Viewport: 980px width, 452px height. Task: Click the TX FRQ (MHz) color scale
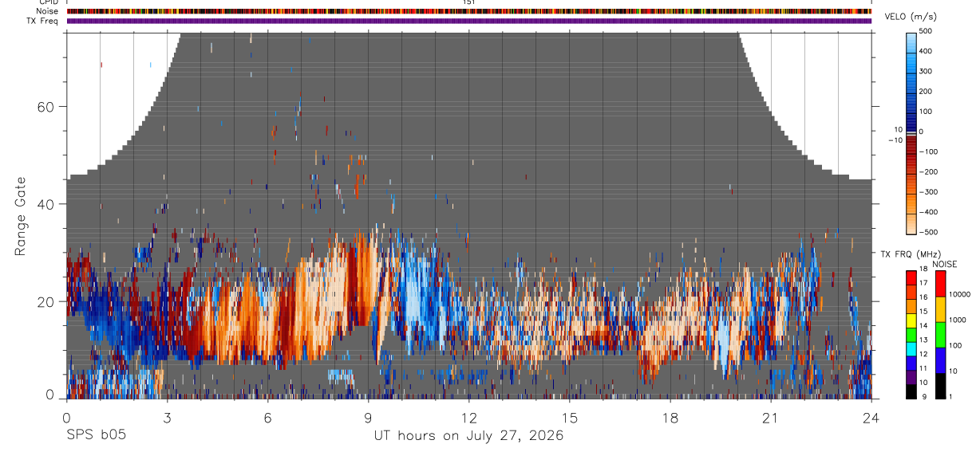click(911, 334)
